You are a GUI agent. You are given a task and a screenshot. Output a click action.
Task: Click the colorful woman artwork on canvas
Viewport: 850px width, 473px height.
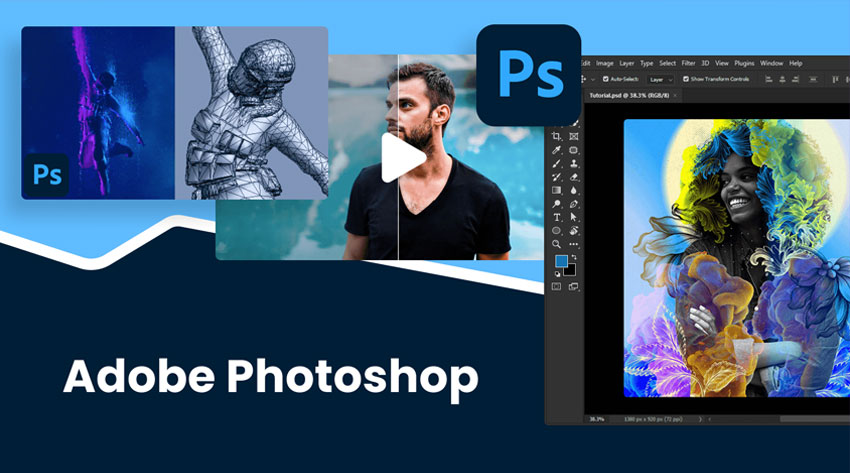[x=737, y=258]
